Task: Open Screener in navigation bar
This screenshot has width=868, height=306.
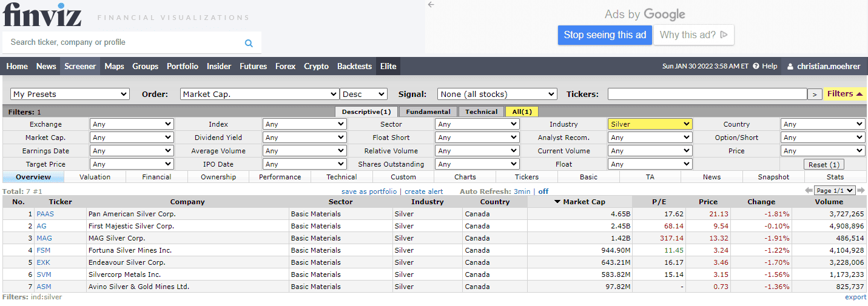Action: 80,67
